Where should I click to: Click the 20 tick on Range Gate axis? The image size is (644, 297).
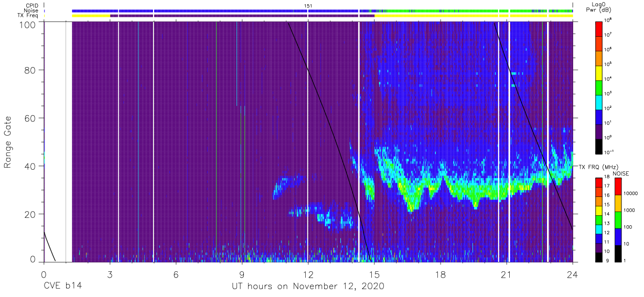pos(30,214)
